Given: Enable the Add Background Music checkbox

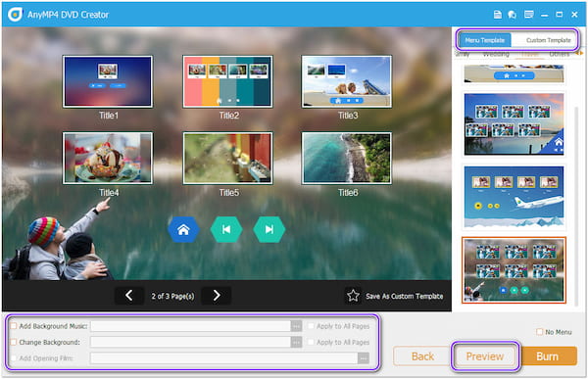Looking at the screenshot, I should click(14, 326).
